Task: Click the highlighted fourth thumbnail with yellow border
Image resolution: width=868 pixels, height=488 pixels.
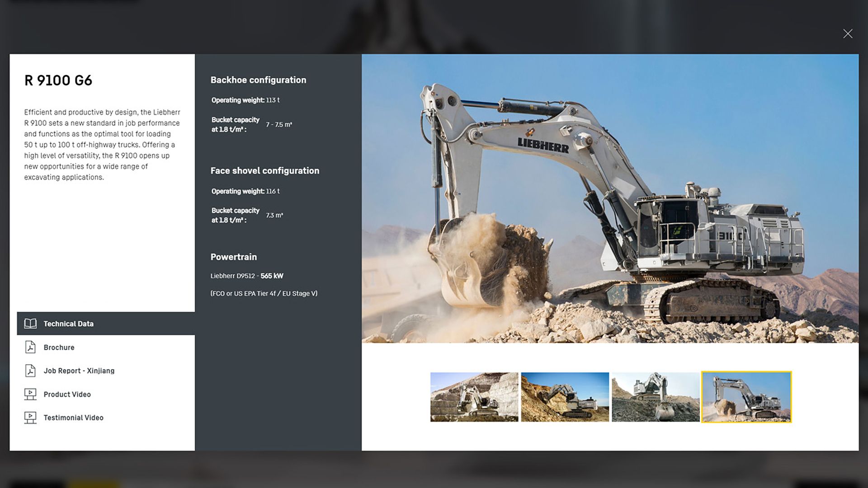Action: coord(746,397)
